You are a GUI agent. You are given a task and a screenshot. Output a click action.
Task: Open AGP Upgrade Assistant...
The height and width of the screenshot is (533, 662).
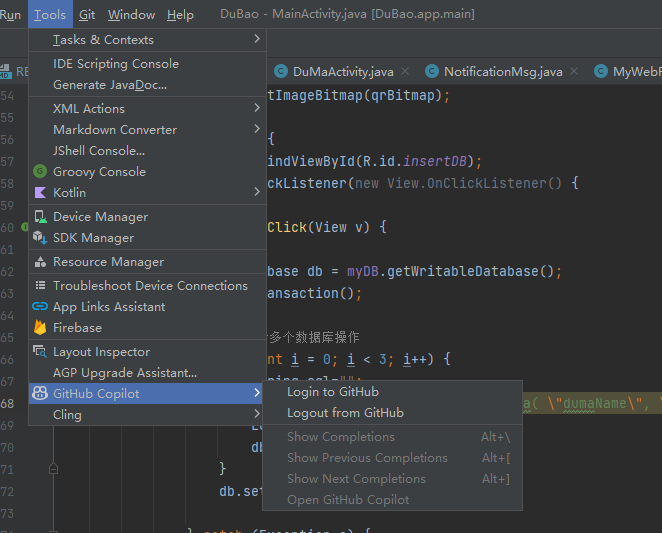[147, 373]
